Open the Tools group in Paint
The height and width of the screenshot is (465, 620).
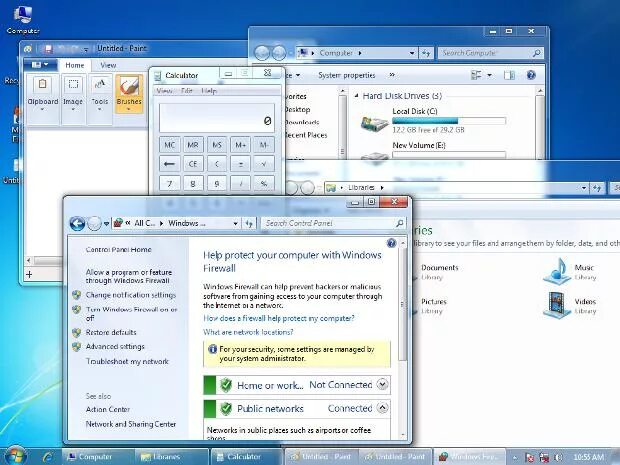tap(100, 93)
